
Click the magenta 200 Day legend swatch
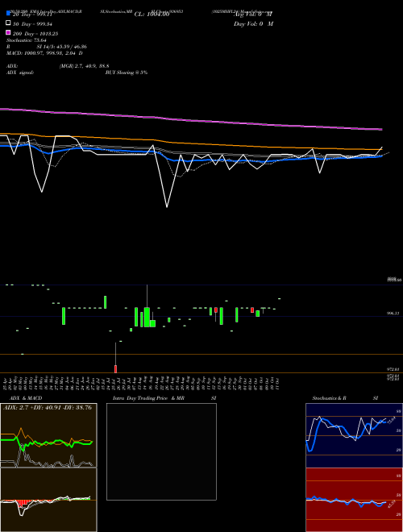9,33
